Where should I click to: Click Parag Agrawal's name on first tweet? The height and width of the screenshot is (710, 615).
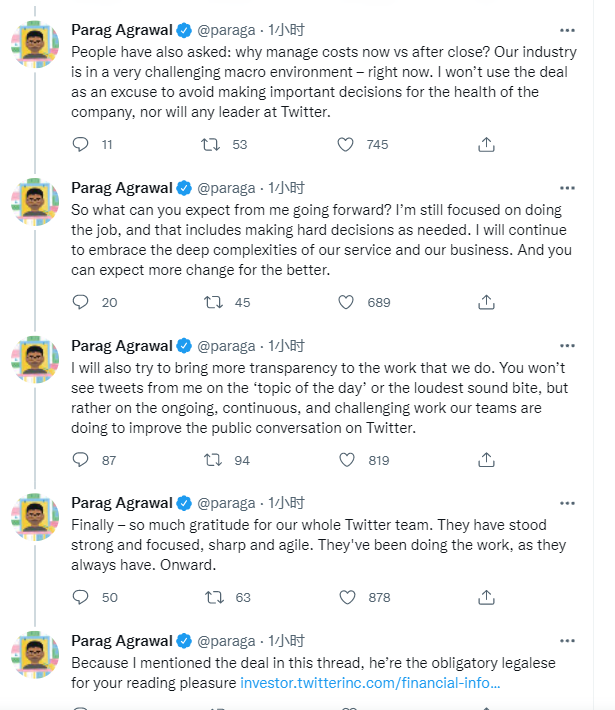pyautogui.click(x=121, y=29)
